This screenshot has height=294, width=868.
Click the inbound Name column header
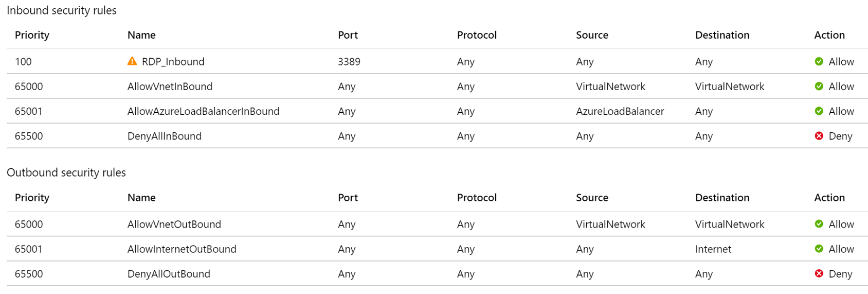pos(141,35)
